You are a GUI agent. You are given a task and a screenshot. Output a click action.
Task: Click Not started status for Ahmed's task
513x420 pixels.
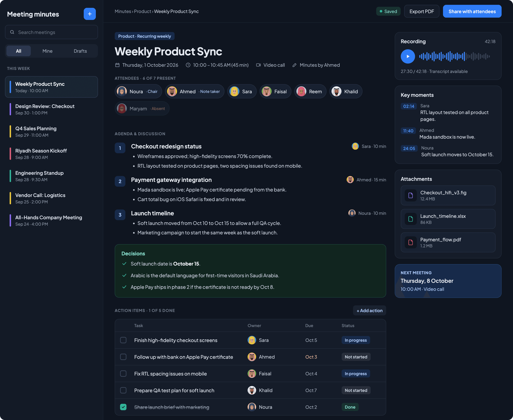click(356, 357)
